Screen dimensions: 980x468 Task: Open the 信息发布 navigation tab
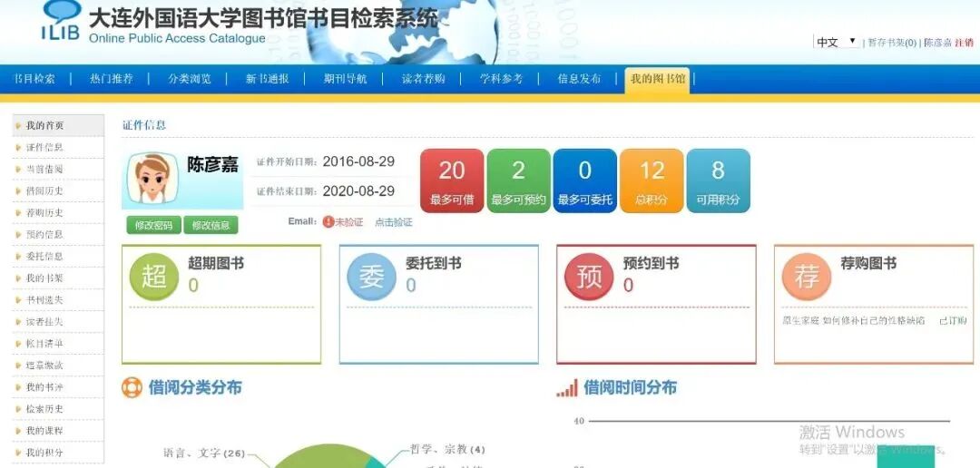[x=579, y=79]
